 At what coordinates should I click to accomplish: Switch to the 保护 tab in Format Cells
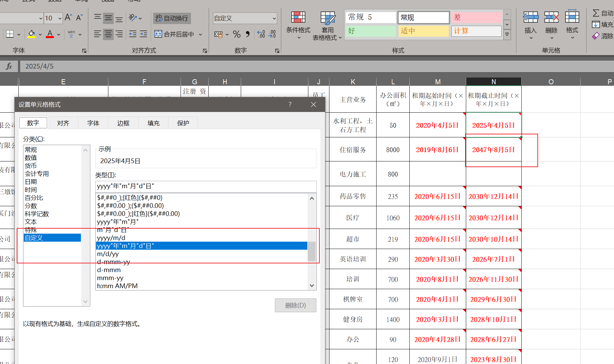point(183,123)
